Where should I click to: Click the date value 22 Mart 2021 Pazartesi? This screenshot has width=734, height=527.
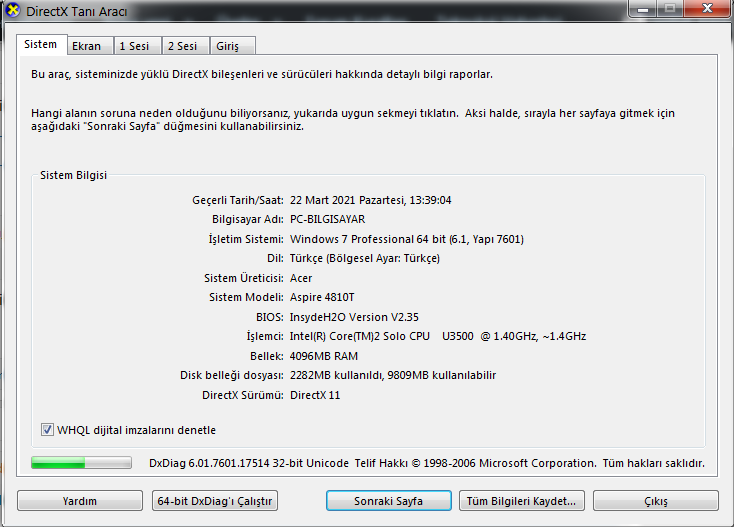[347, 200]
